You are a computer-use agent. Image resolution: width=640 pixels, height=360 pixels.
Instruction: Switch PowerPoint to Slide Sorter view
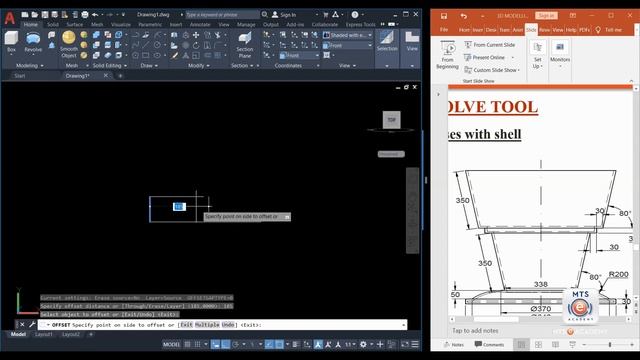538,344
